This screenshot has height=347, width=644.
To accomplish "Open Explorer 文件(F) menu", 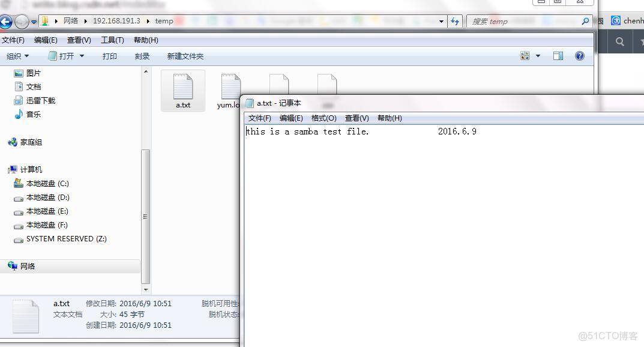I will (x=13, y=40).
